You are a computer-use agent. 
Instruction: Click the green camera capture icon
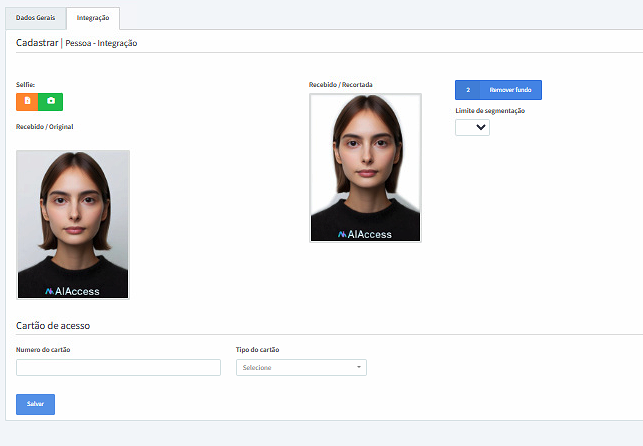point(51,101)
